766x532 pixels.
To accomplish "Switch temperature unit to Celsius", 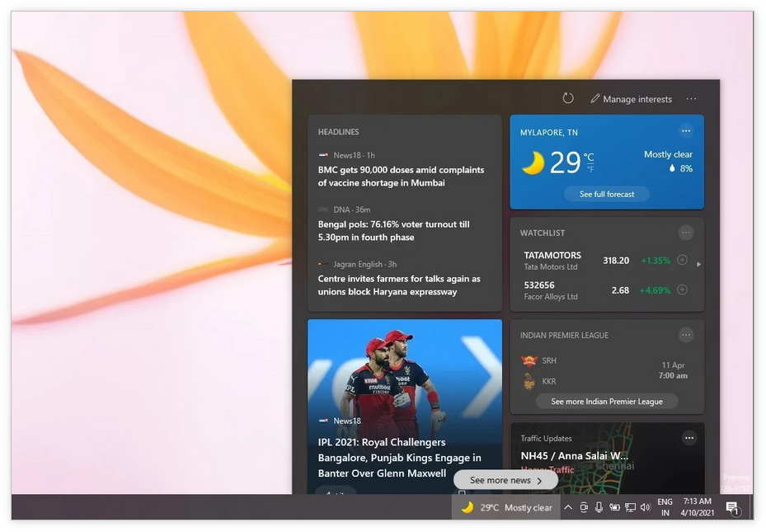I will point(589,157).
